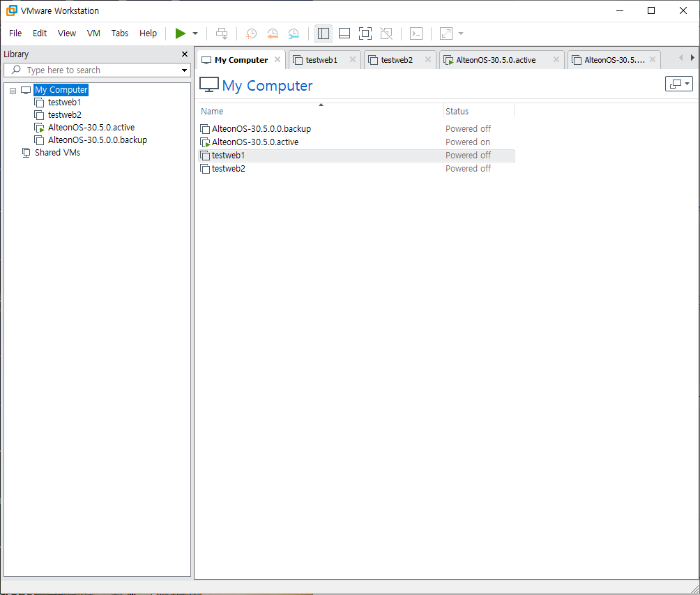Viewport: 700px width, 595px height.
Task: Select testweb2 row in VM list
Action: (356, 169)
